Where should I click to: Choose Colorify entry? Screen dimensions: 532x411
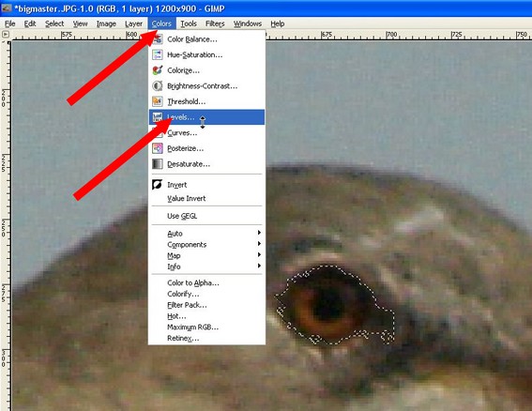[x=206, y=294]
